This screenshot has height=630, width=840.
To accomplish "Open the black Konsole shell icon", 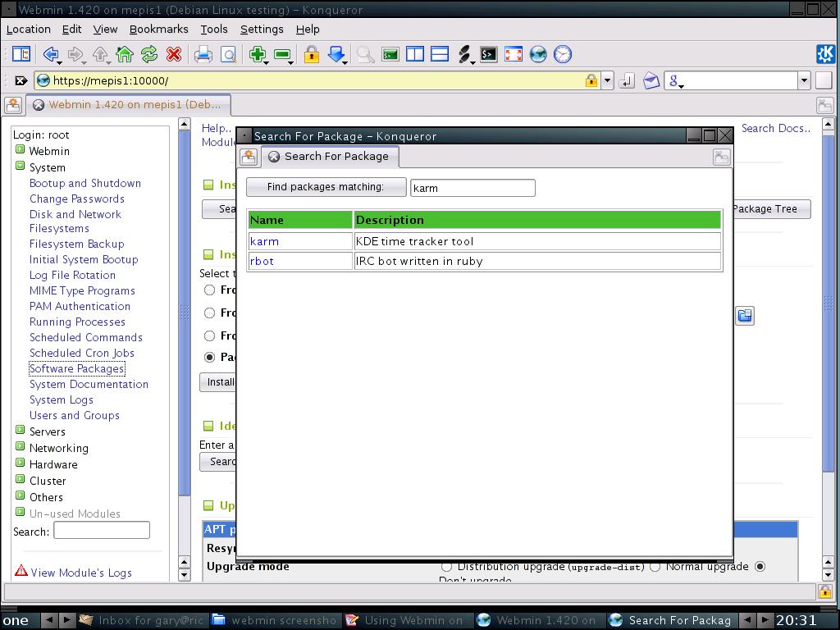I will 489,54.
